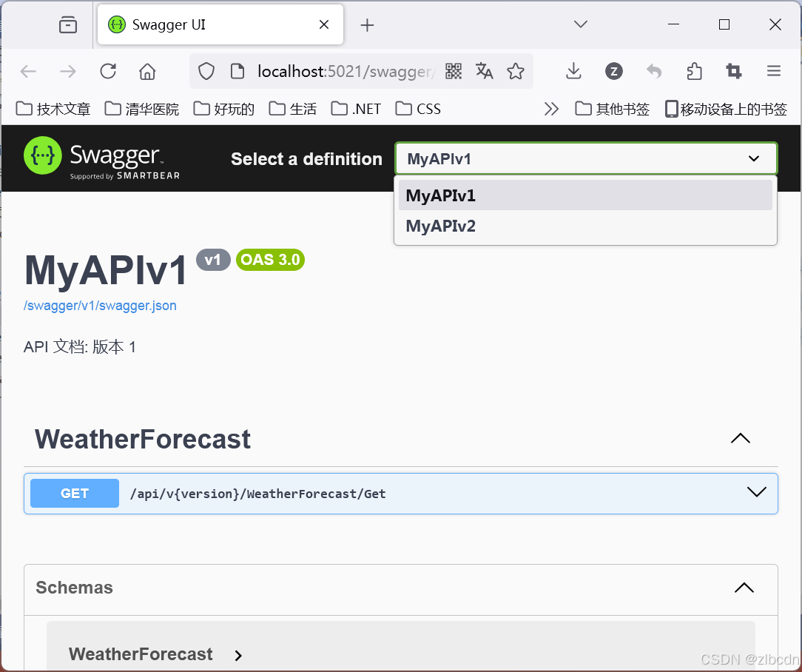The image size is (802, 672).
Task: Close the Swagger UI tab
Action: 324,24
